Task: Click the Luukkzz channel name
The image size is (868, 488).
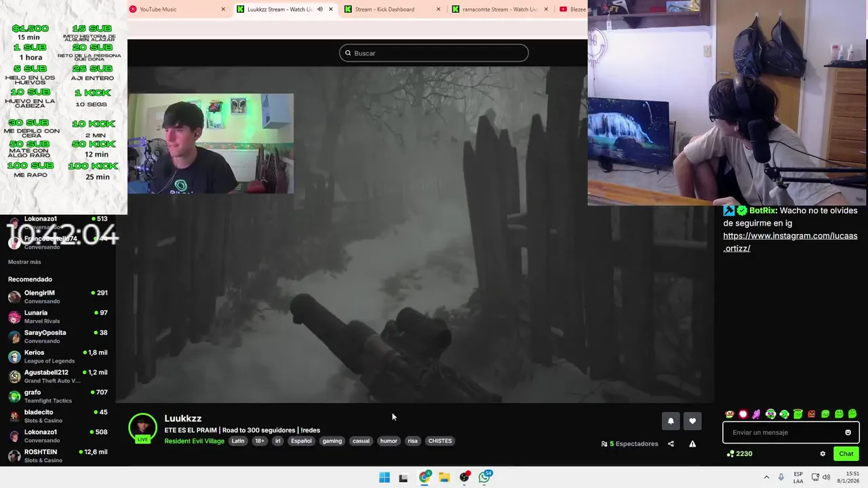Action: pyautogui.click(x=183, y=419)
